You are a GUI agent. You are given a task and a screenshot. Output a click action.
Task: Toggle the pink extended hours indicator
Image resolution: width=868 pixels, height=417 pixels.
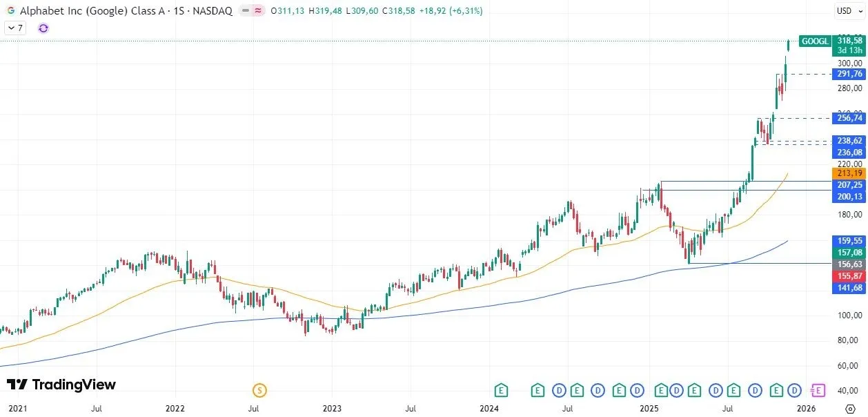[x=258, y=10]
